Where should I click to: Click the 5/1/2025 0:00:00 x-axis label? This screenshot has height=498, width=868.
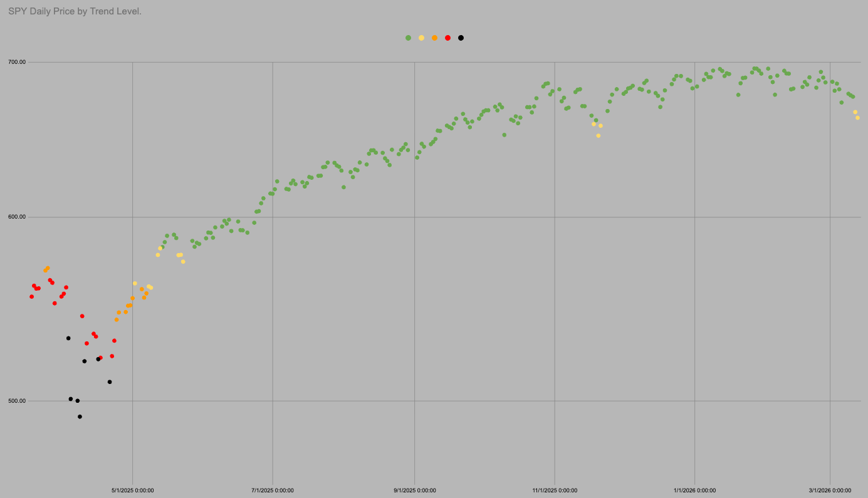pos(133,490)
